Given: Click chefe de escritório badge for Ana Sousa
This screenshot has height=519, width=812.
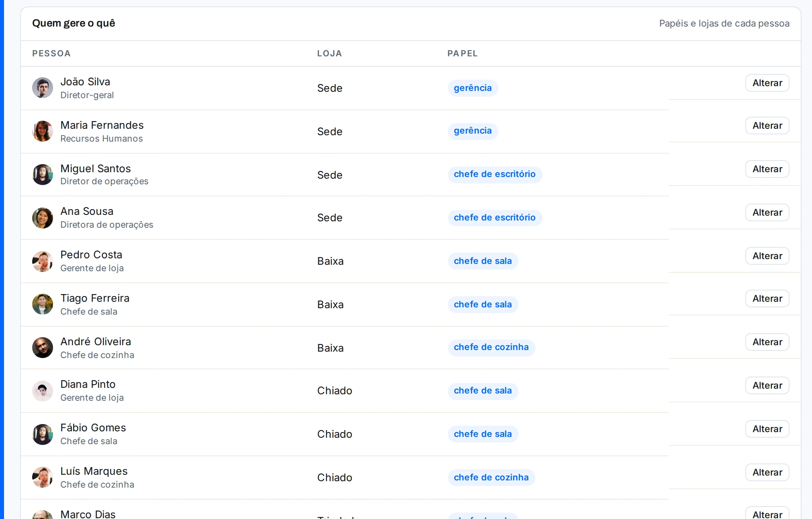Looking at the screenshot, I should (495, 218).
